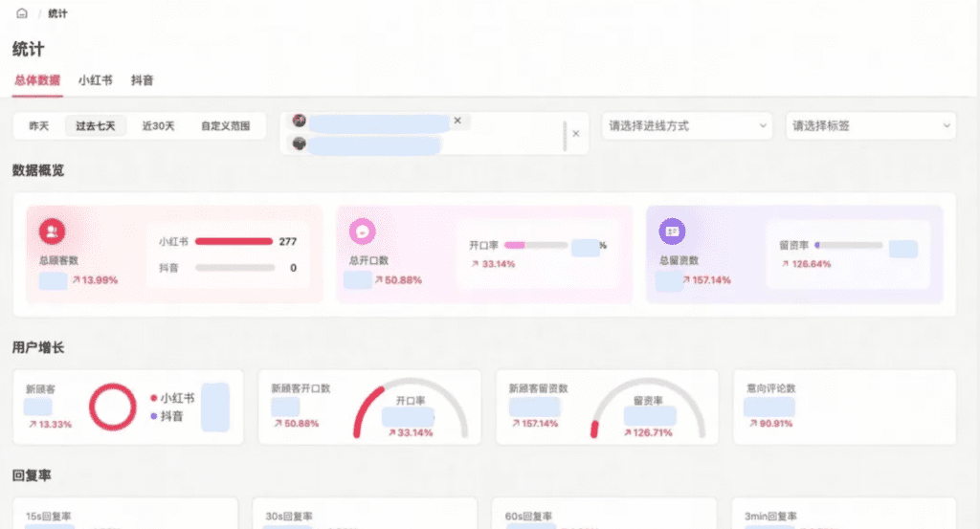Clear all selected accounts in selector

pyautogui.click(x=575, y=134)
